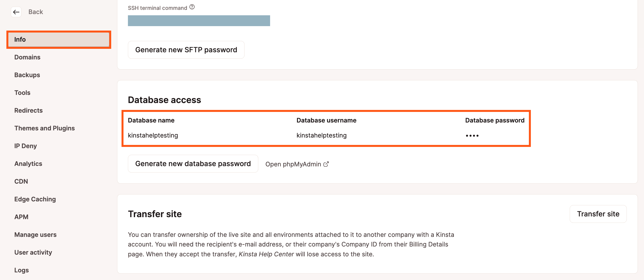Screen dimensions: 644x280
Task: Click the APM sidebar navigation icon
Action: coord(21,217)
